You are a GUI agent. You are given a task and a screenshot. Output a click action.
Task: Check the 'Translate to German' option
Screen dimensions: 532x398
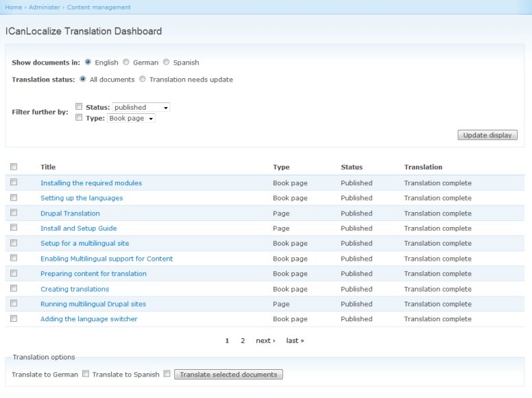coord(86,374)
